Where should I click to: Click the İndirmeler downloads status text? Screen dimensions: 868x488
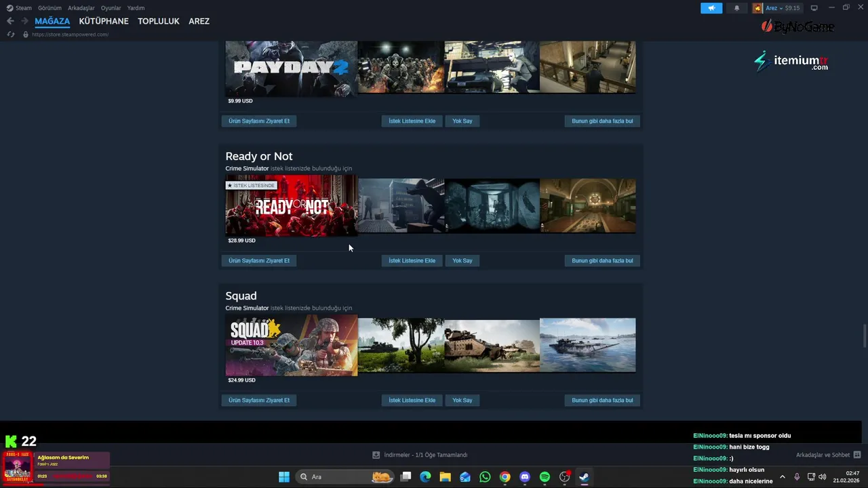425,455
